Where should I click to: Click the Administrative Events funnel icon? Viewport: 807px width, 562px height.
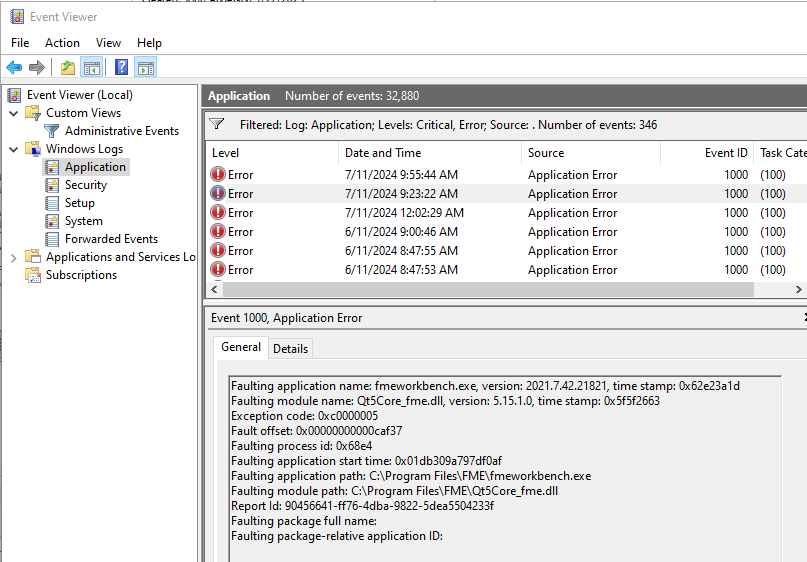click(51, 131)
